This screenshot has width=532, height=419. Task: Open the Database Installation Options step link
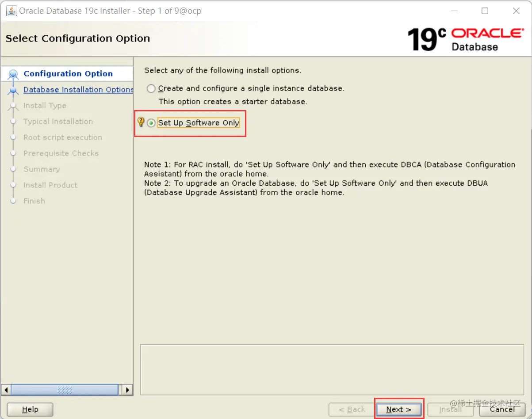[x=78, y=90]
